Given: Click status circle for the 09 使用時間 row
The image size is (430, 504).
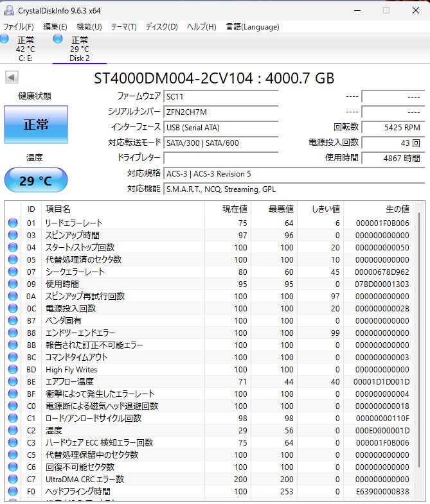Looking at the screenshot, I should (x=13, y=284).
